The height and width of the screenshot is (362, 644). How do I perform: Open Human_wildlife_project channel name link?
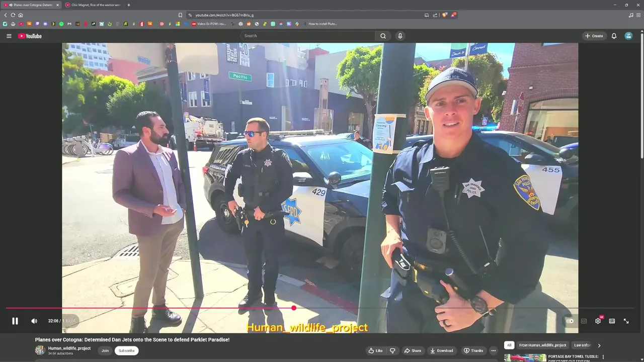[69, 348]
